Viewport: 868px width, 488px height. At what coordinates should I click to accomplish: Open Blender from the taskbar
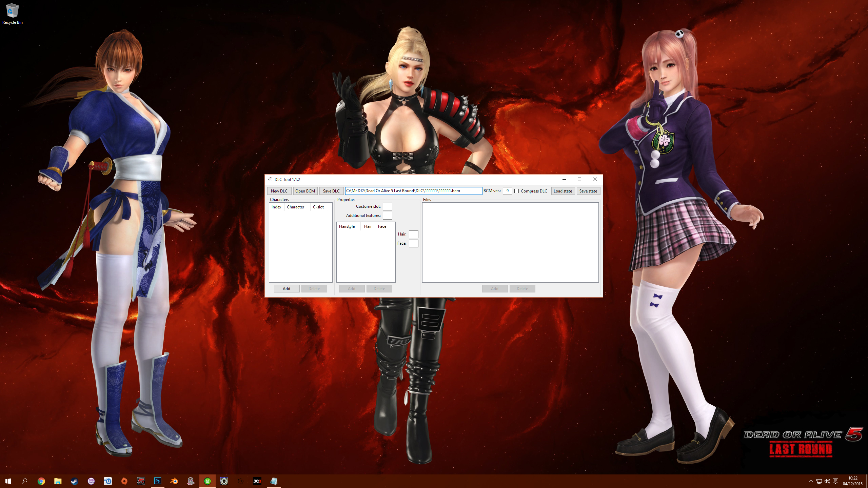click(174, 481)
